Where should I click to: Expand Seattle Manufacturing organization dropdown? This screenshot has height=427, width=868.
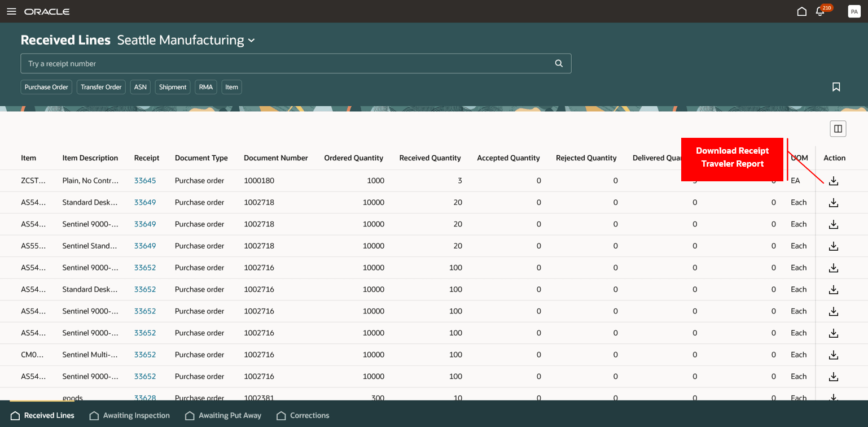click(251, 41)
